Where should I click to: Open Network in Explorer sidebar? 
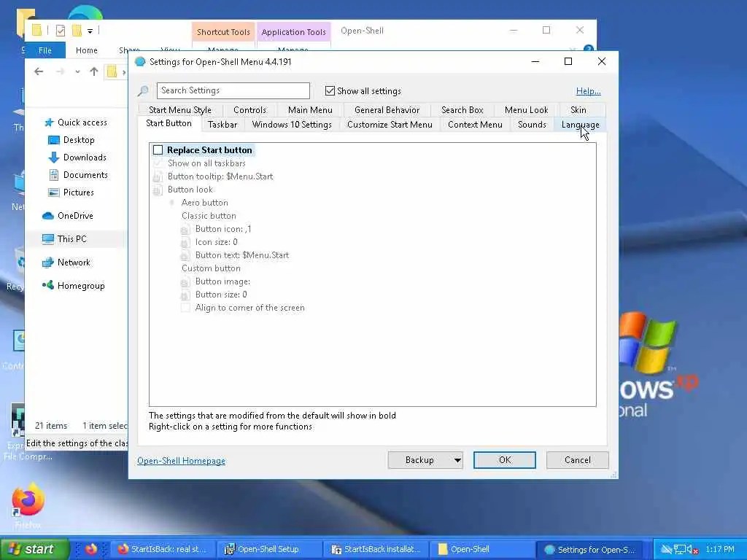[74, 262]
